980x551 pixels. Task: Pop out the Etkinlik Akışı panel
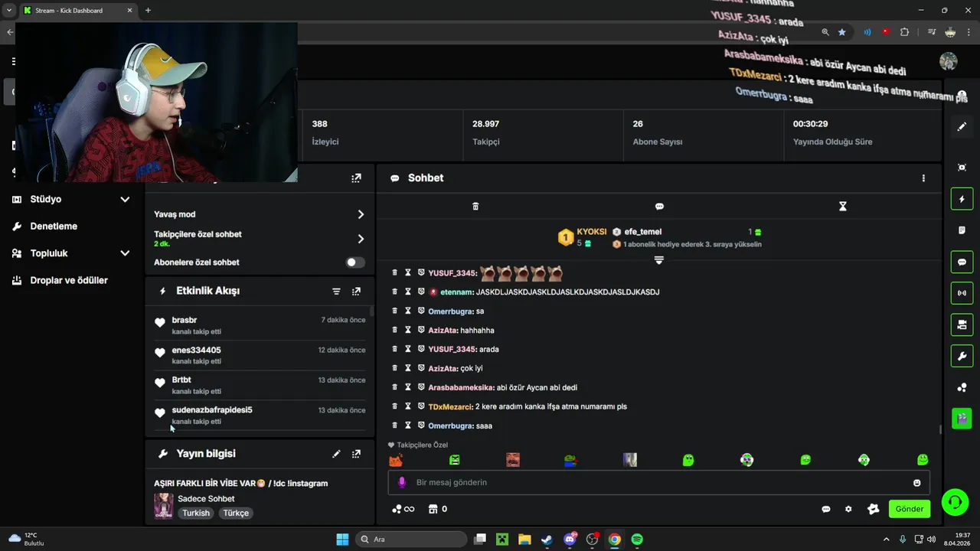tap(356, 292)
